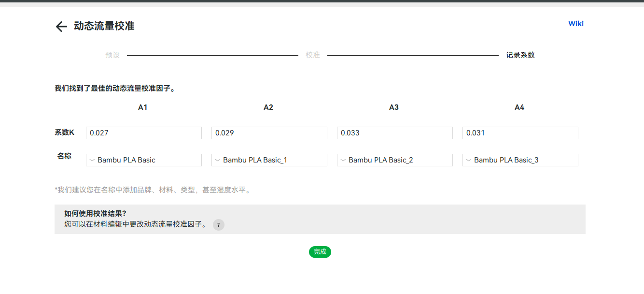Go back using the left arrow icon
644x294 pixels.
(x=61, y=27)
